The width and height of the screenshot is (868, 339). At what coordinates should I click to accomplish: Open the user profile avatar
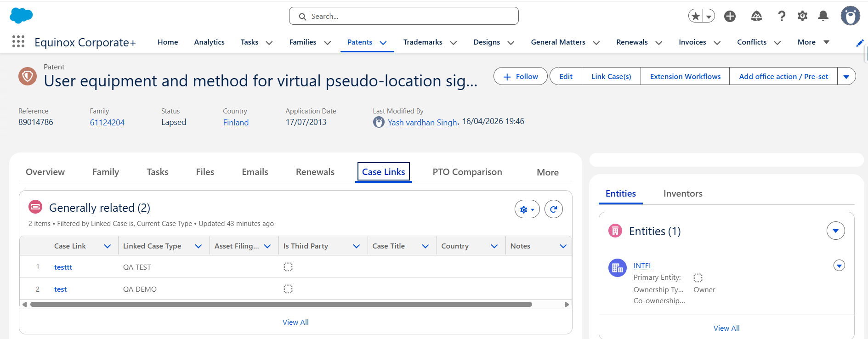pos(850,16)
